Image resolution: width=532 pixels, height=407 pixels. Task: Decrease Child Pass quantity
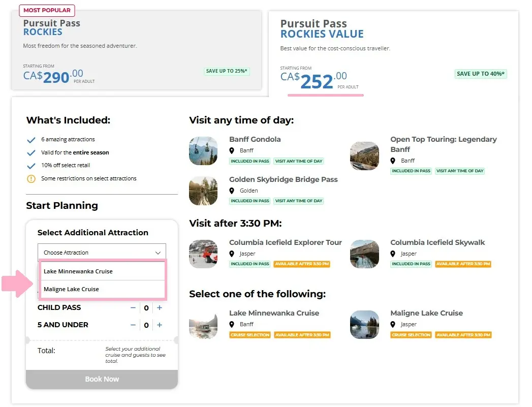(x=133, y=307)
